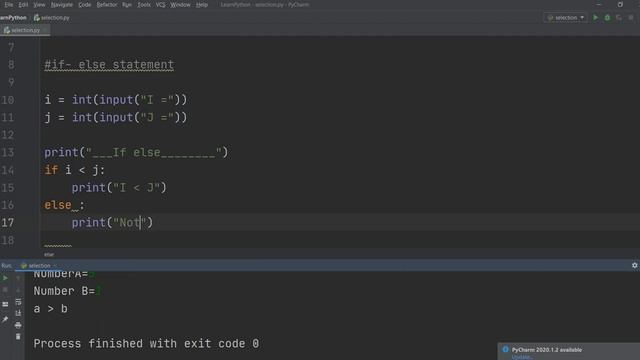Run the selection configuration with green play icon in top toolbar
The width and height of the screenshot is (640, 360).
tap(596, 18)
